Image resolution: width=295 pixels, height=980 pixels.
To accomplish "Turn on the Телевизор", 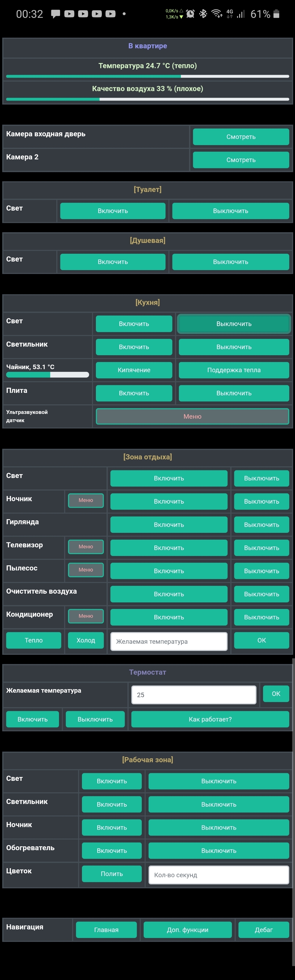I will point(169,548).
